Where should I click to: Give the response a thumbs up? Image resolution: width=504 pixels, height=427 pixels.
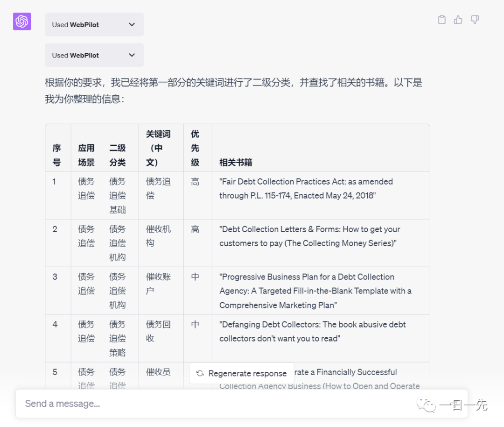pos(458,20)
